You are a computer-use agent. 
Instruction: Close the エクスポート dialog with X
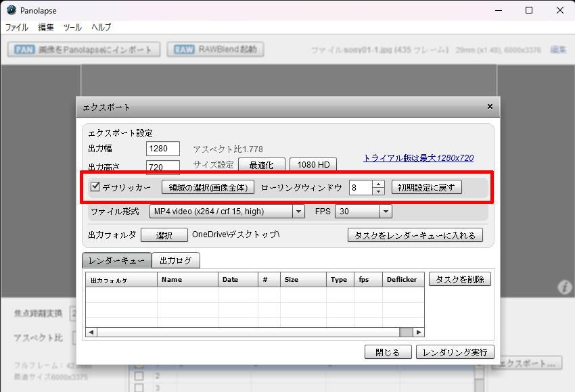coord(490,107)
